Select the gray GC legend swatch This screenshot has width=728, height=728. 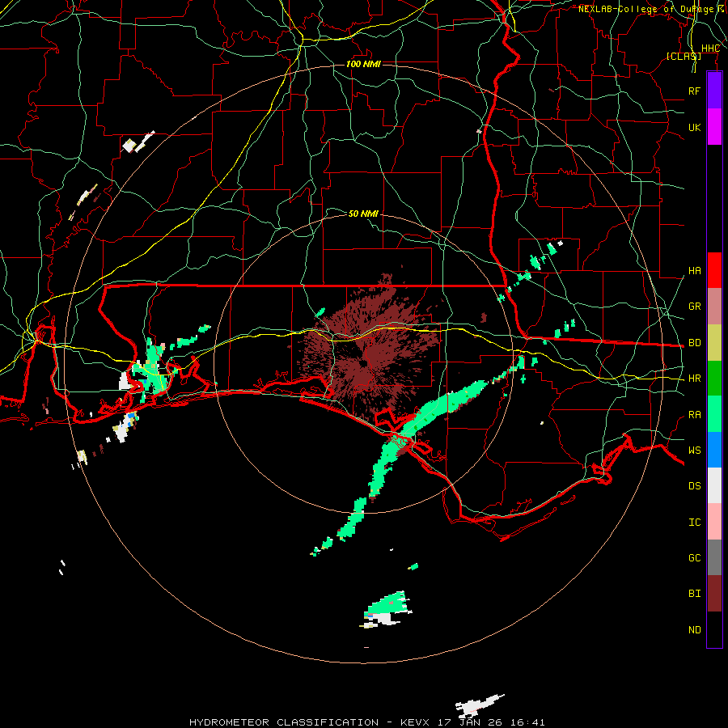pyautogui.click(x=714, y=557)
